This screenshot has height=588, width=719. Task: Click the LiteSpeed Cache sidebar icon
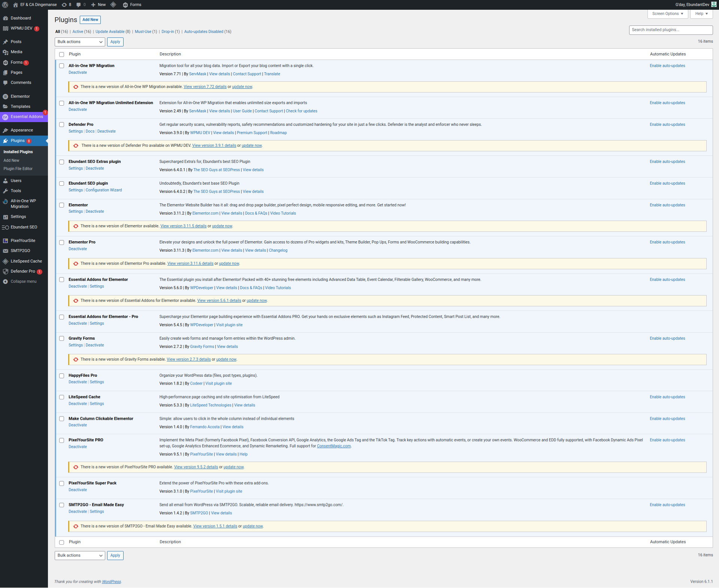click(x=5, y=261)
